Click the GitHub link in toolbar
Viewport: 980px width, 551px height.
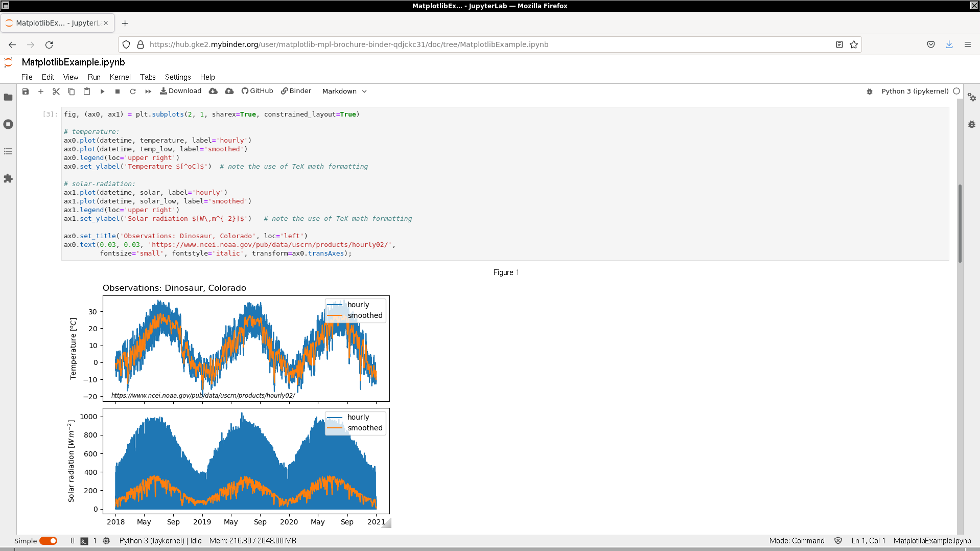258,91
